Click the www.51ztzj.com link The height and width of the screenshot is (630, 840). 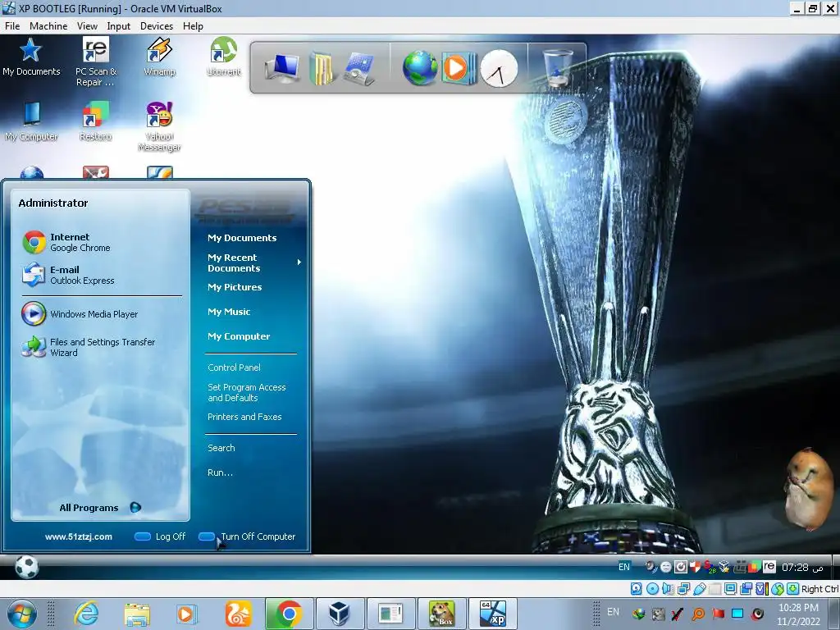[79, 536]
